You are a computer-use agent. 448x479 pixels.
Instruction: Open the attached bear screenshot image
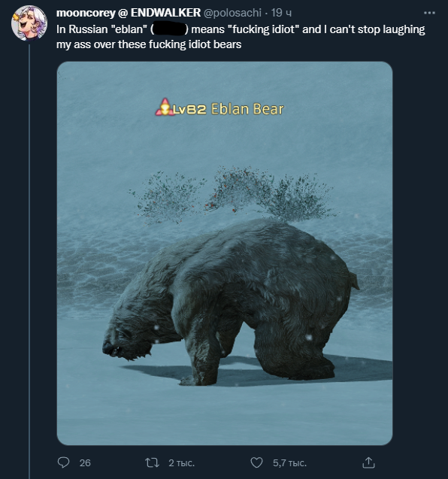225,253
